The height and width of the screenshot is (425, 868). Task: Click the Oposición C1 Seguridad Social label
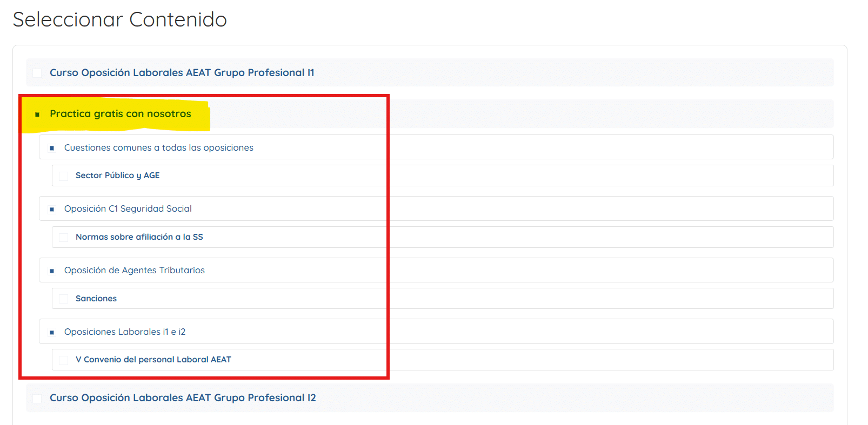pos(128,209)
